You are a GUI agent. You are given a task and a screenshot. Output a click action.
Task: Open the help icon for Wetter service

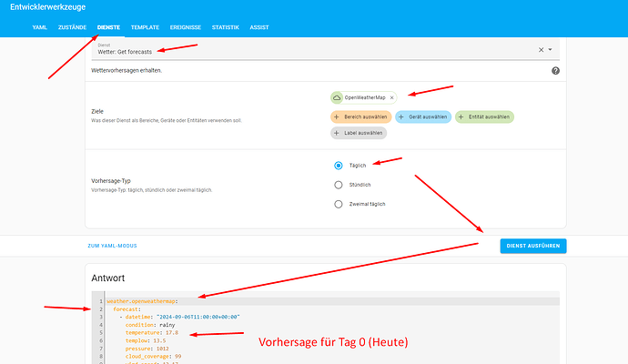555,70
